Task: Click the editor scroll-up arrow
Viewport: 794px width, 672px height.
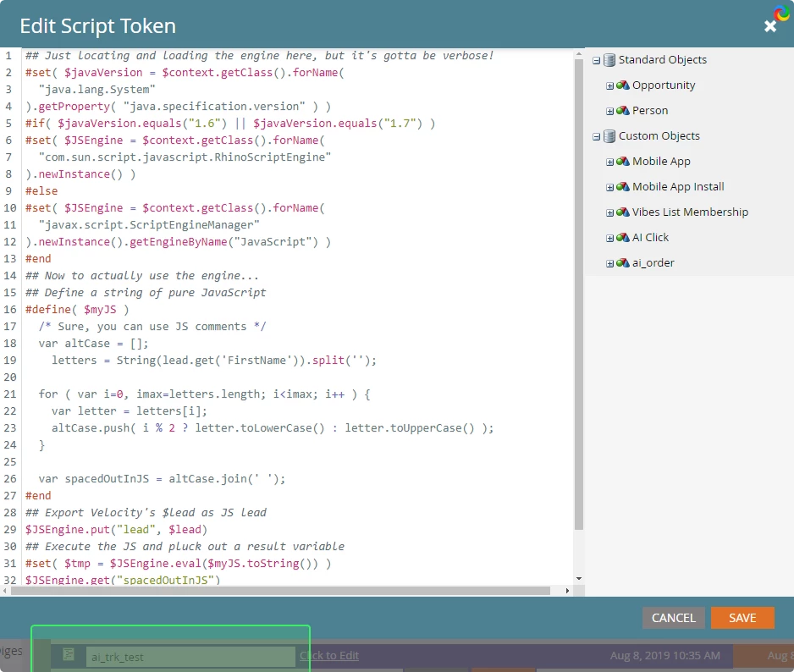Action: tap(579, 53)
